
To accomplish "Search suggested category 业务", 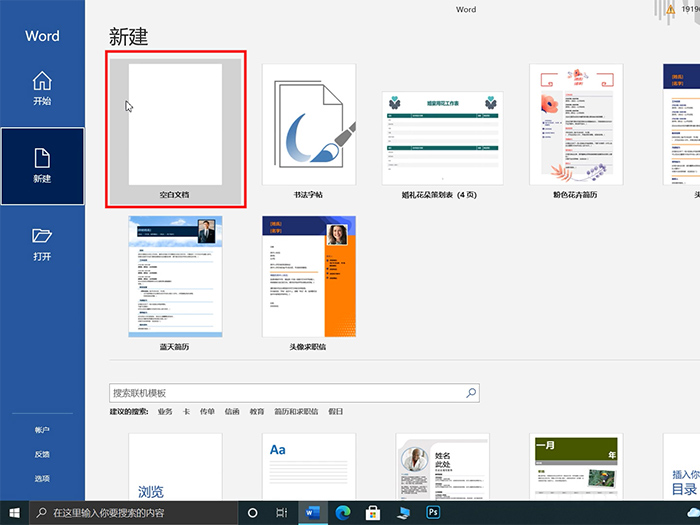I will (x=165, y=412).
